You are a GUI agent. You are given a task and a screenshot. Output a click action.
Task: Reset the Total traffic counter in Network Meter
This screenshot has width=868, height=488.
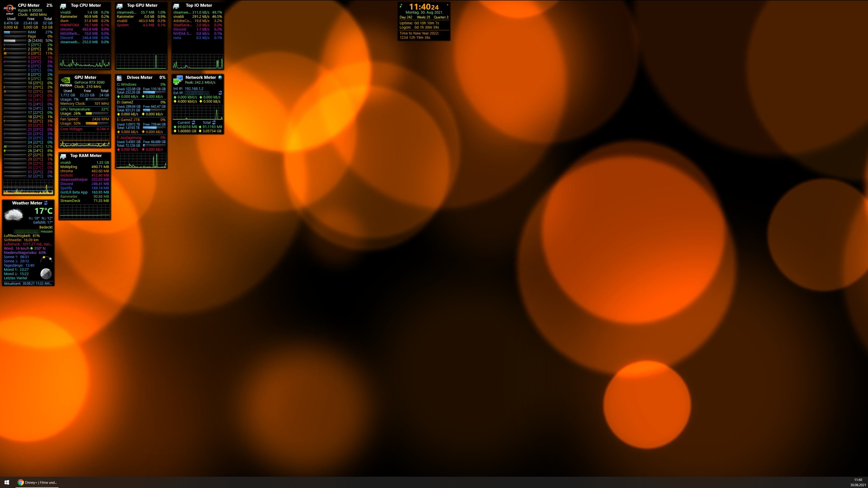(x=214, y=123)
